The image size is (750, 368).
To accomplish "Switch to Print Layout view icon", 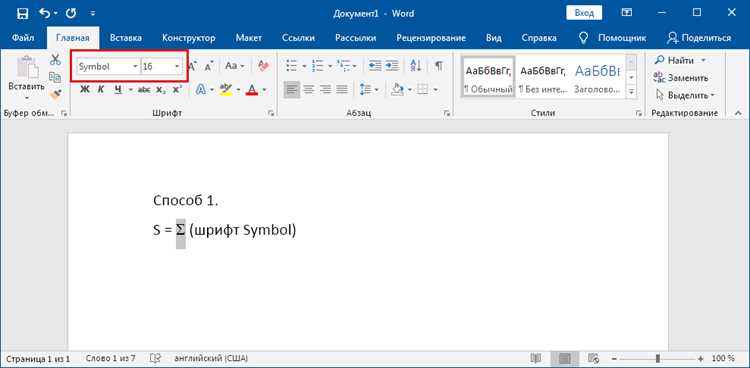I will (x=565, y=358).
